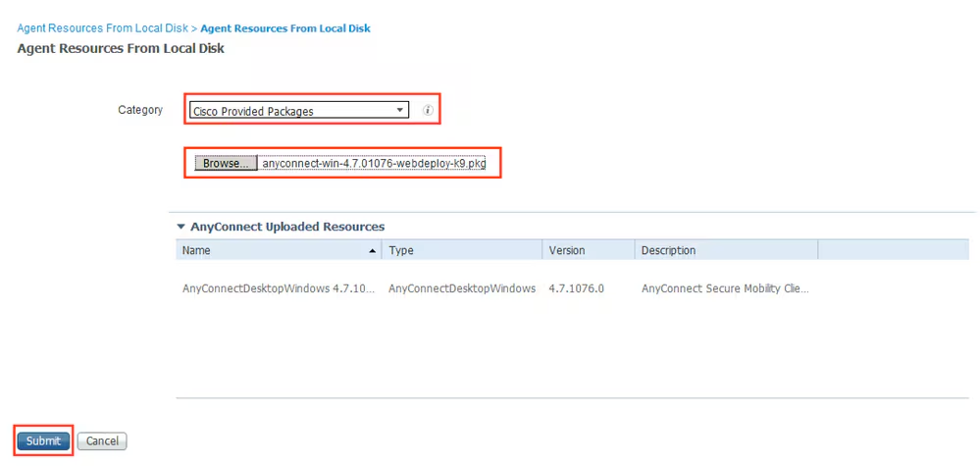Click the Description column header

click(668, 251)
